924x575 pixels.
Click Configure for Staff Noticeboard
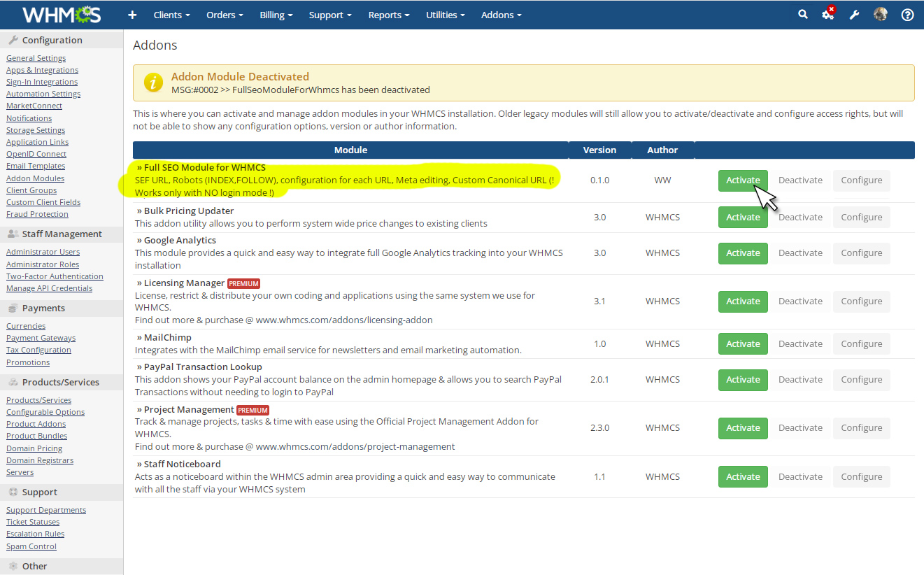[862, 477]
